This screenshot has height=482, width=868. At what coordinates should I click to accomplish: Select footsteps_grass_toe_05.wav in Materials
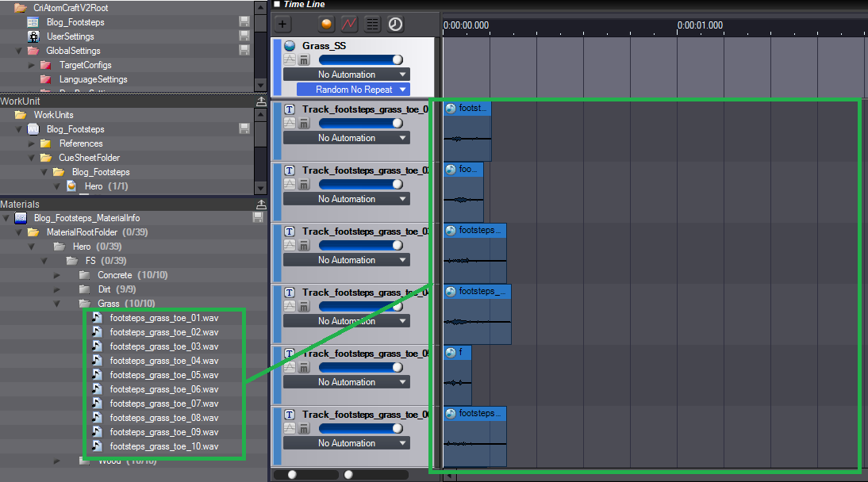(164, 375)
